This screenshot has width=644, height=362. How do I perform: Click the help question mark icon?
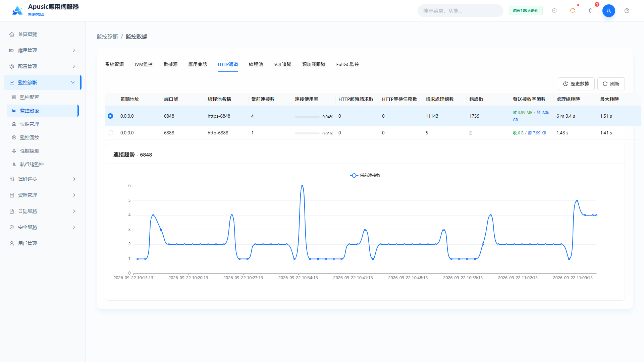tap(627, 11)
